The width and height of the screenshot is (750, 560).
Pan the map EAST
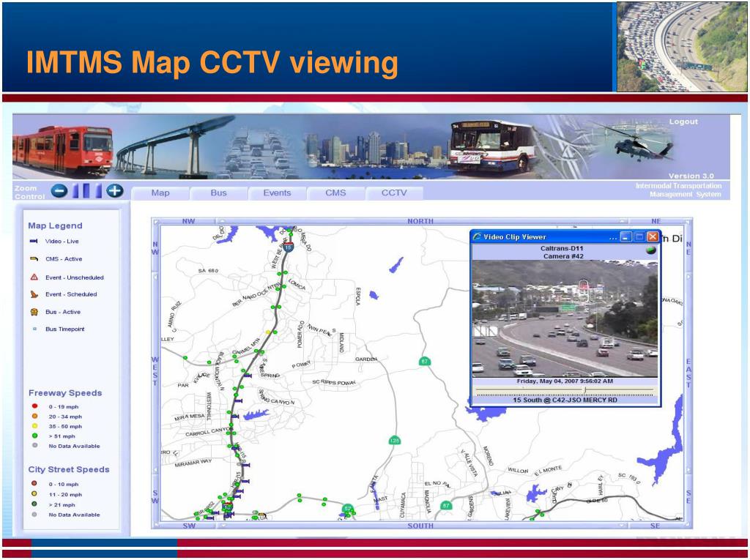pos(688,373)
